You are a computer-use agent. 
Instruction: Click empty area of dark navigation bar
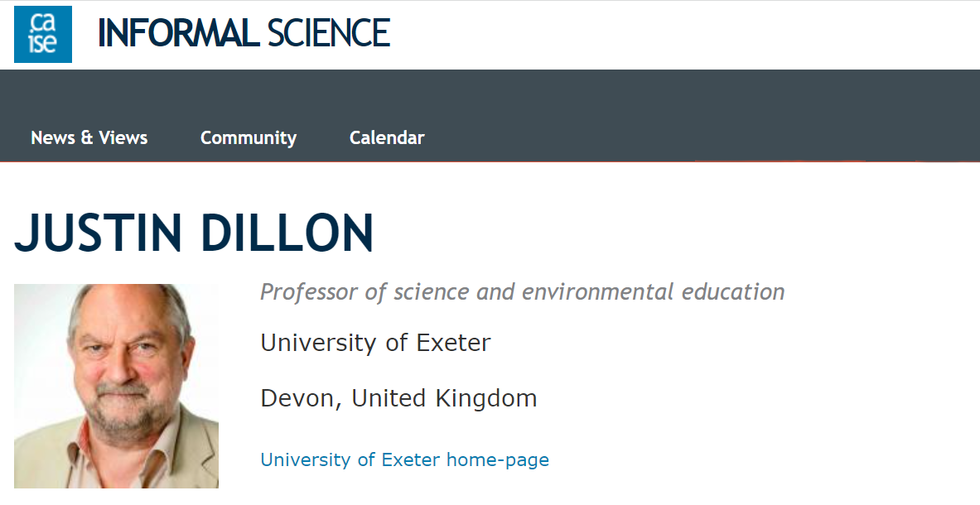(688, 115)
